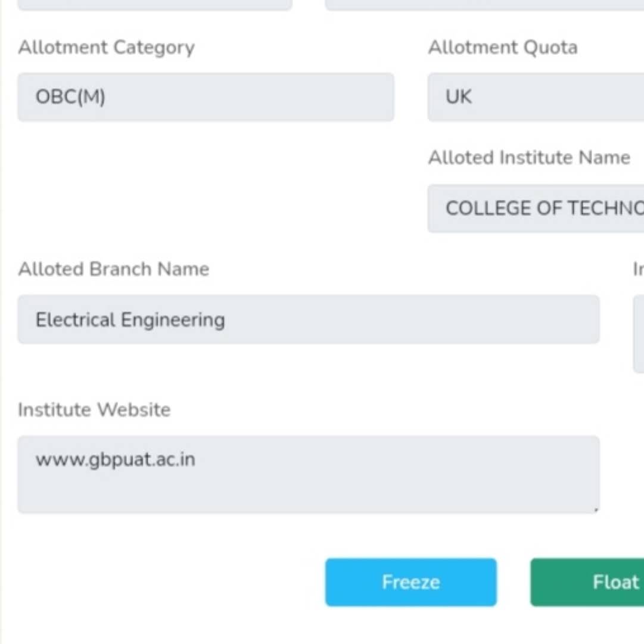This screenshot has height=644, width=644.
Task: Click the Alloted Branch Name label
Action: 113,269
